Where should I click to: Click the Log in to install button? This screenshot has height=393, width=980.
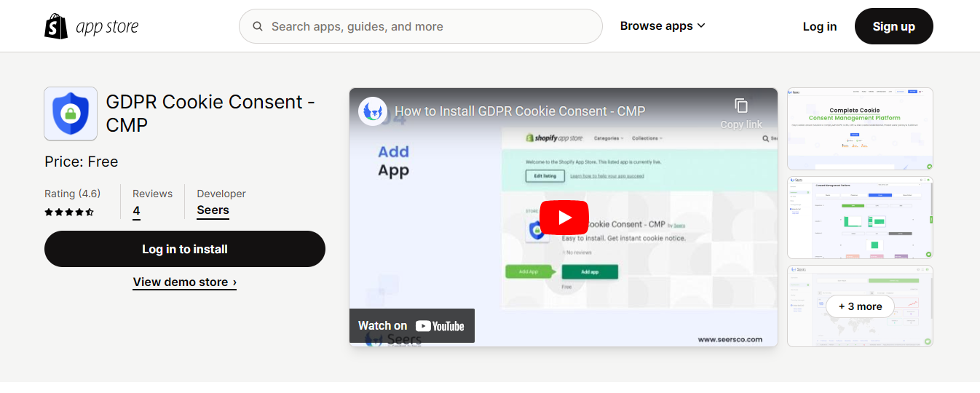[185, 249]
